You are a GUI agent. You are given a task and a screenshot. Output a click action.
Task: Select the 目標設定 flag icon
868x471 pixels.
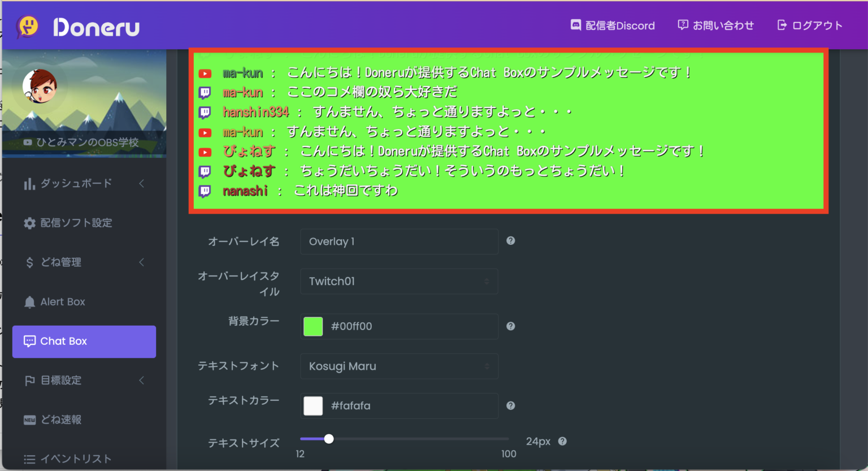pyautogui.click(x=30, y=381)
